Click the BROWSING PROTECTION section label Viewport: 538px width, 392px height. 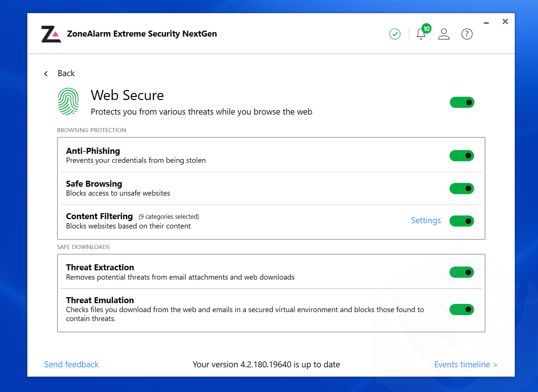point(92,130)
